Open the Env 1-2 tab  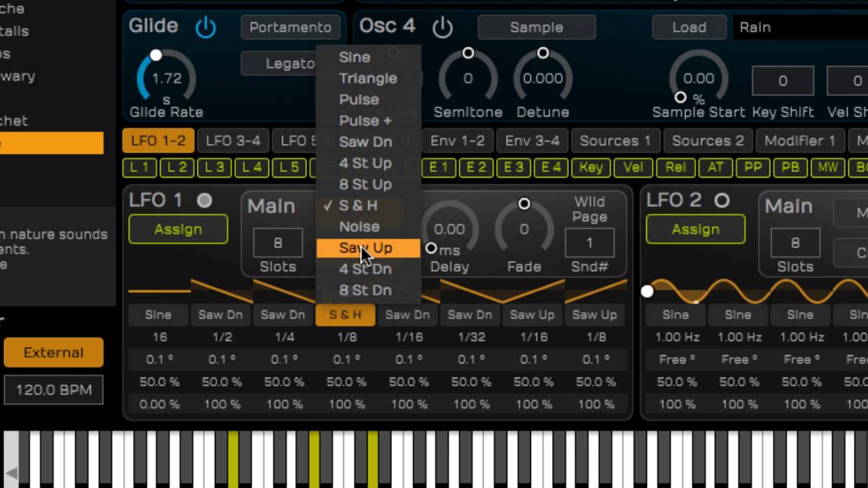[458, 140]
